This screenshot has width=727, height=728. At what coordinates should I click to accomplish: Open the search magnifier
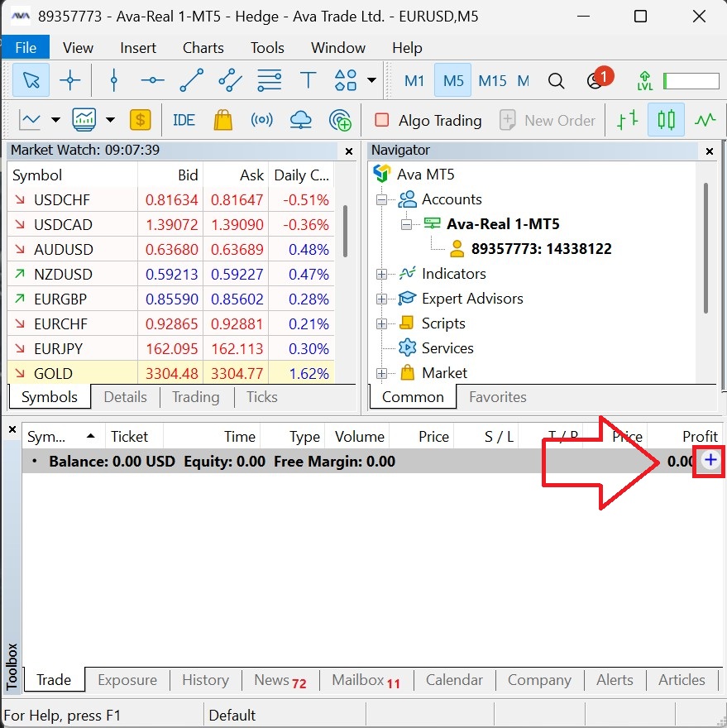(x=556, y=81)
